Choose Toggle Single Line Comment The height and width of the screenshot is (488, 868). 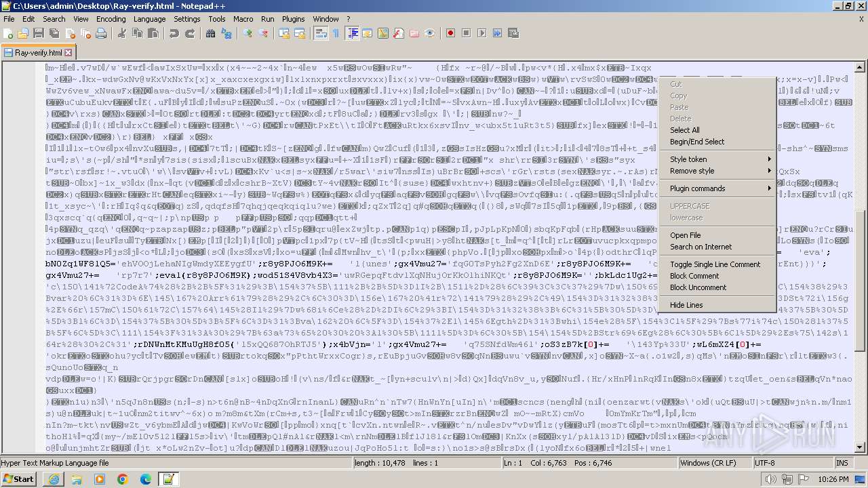coord(717,264)
